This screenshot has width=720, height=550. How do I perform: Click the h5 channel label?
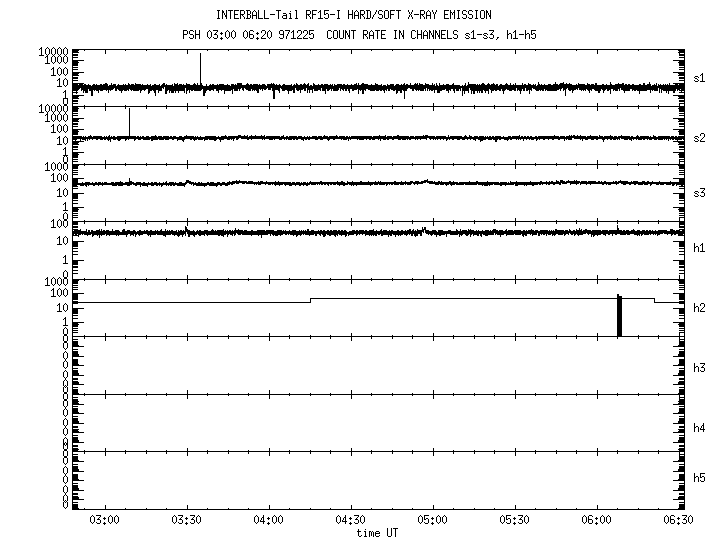701,478
